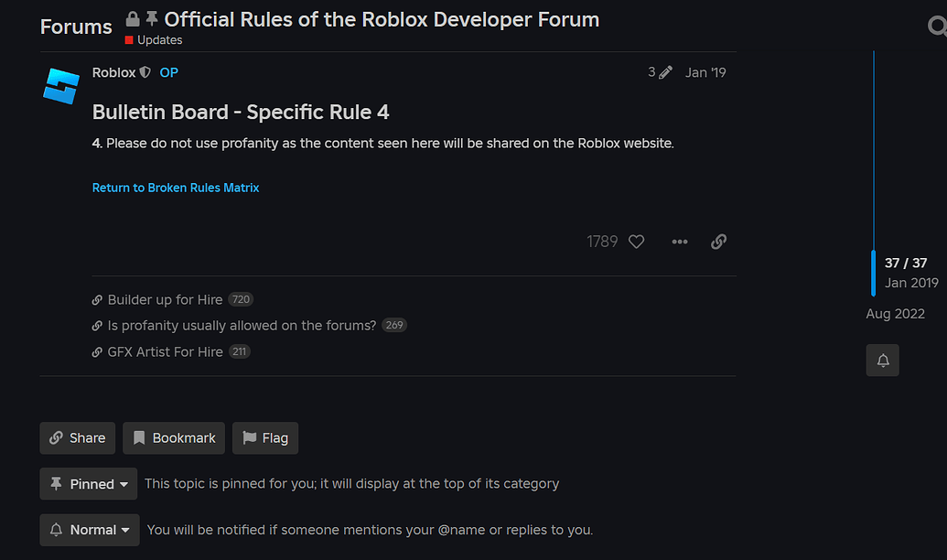Flag this topic
This screenshot has height=560, width=947.
(x=265, y=438)
